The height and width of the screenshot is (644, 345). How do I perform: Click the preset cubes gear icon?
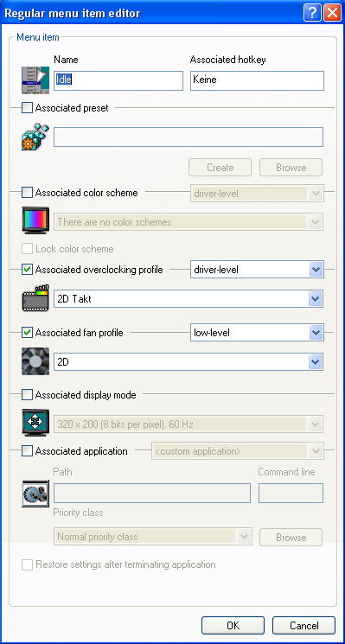35,137
